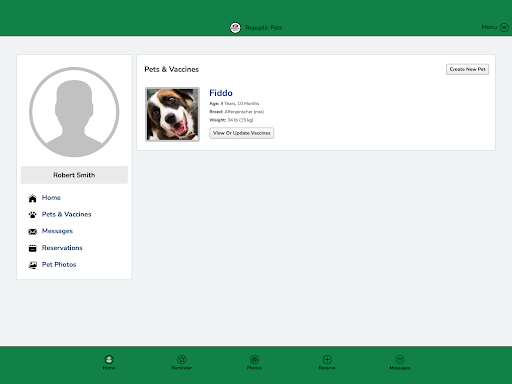This screenshot has width=512, height=384.
Task: Tap the Messages icon in bottom bar
Action: [x=400, y=359]
